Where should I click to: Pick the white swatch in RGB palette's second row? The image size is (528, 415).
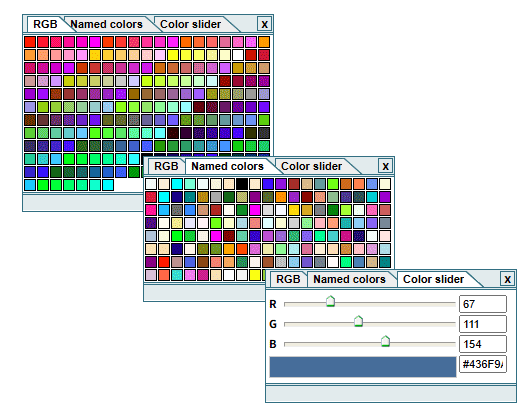pos(238,55)
